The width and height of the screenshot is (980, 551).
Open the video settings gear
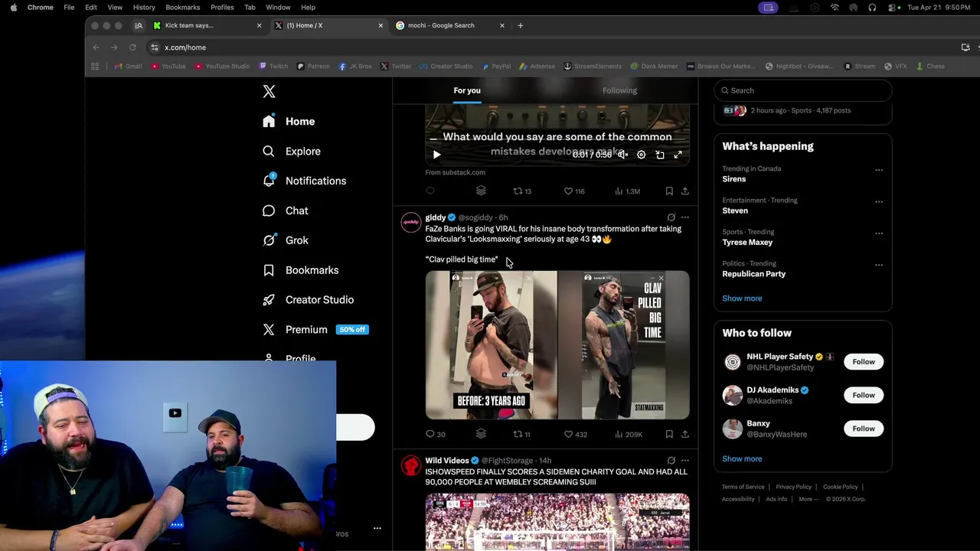[x=642, y=155]
